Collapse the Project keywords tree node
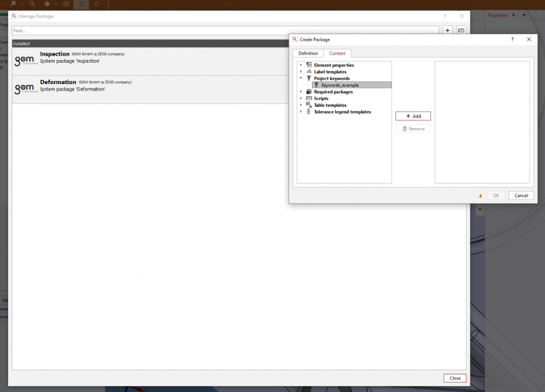The width and height of the screenshot is (545, 392). [x=301, y=78]
